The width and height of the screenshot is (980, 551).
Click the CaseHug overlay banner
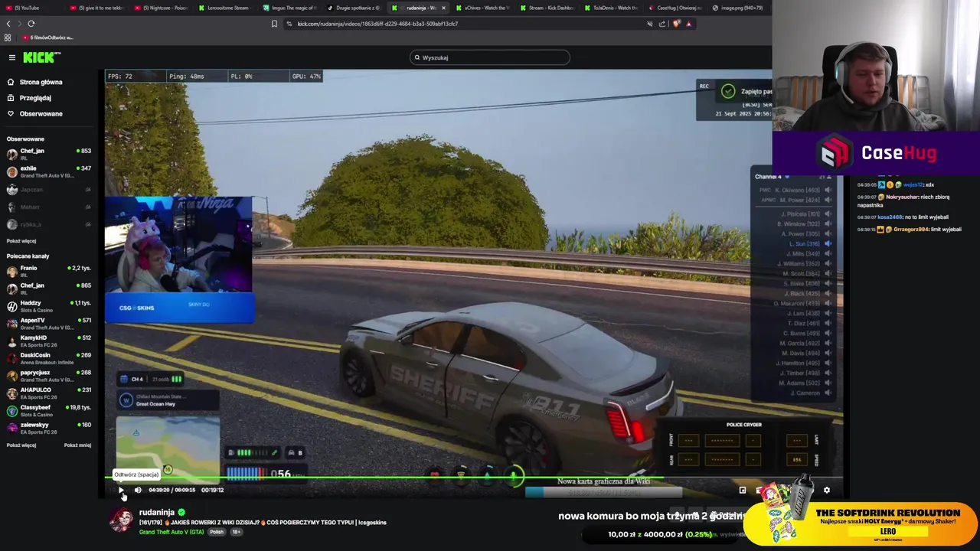pyautogui.click(x=876, y=153)
